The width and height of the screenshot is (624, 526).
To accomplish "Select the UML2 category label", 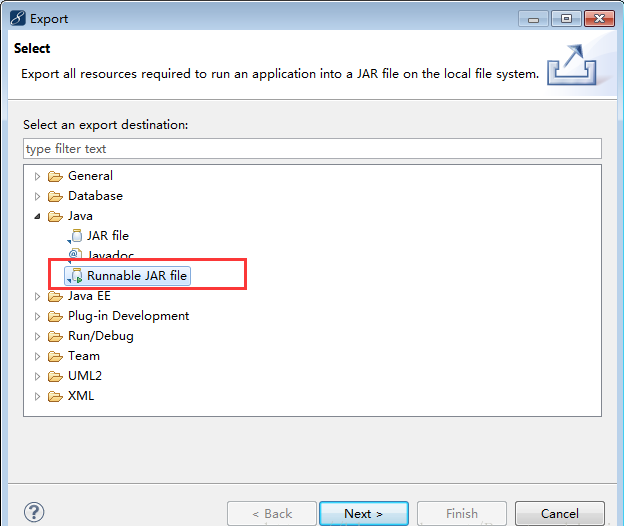I will [x=85, y=376].
